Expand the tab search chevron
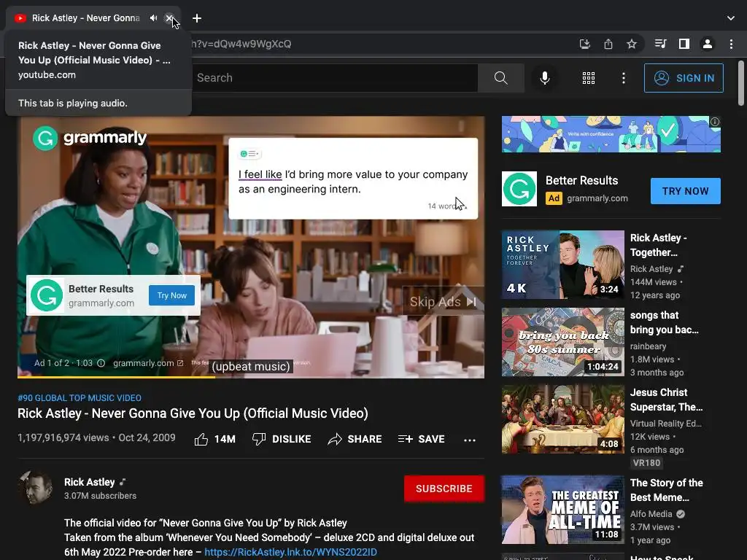Screen dimensions: 747x560 pos(731,18)
